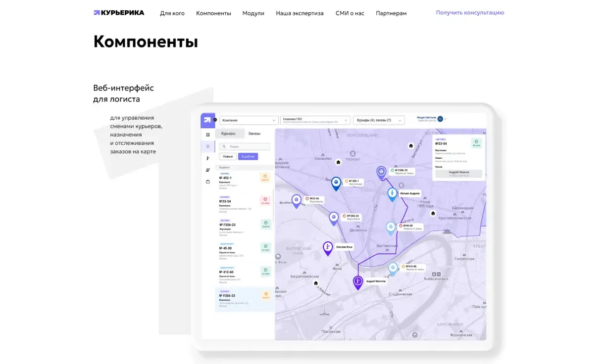Select the highlighted № F356-23 list row

[244, 299]
